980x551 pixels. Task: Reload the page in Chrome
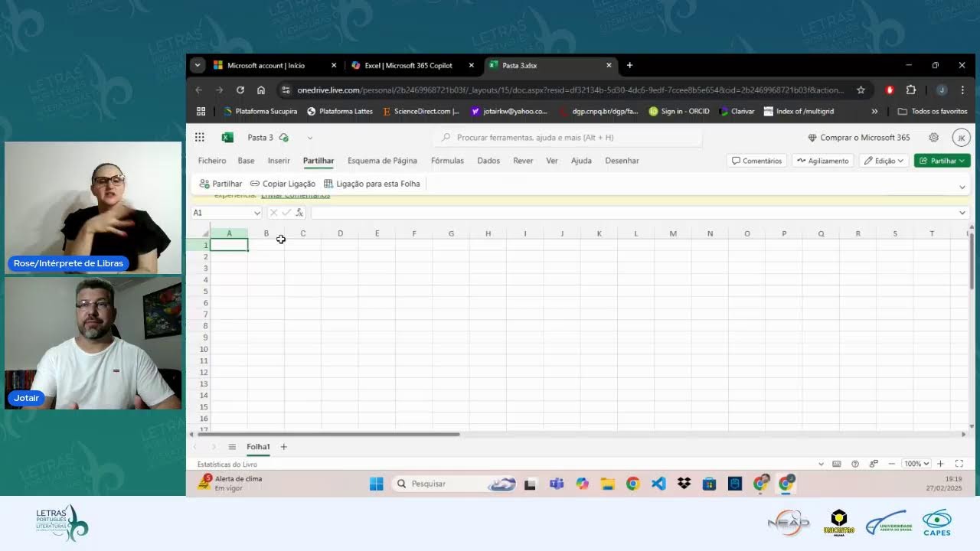pyautogui.click(x=240, y=90)
